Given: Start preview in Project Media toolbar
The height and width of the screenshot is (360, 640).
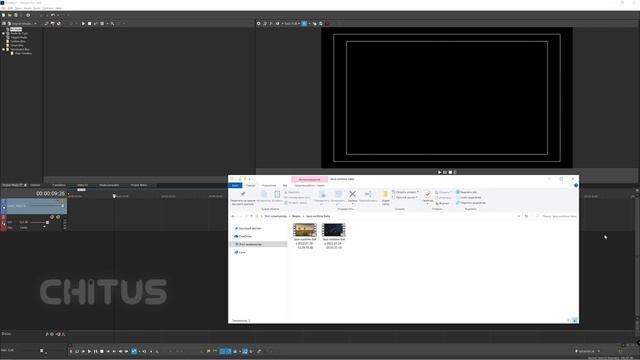Looking at the screenshot, I should (83, 24).
